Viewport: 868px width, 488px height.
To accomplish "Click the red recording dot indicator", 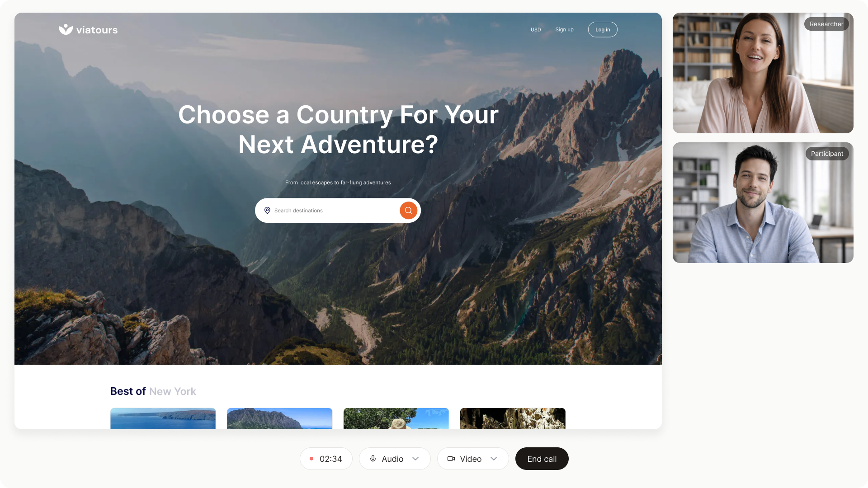I will [x=311, y=459].
